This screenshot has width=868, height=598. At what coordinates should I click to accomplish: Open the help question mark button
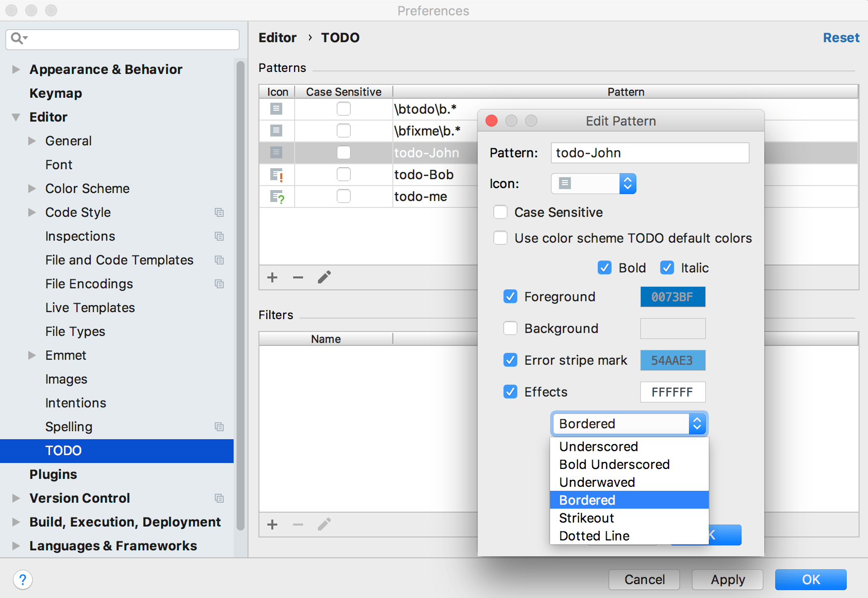[23, 580]
